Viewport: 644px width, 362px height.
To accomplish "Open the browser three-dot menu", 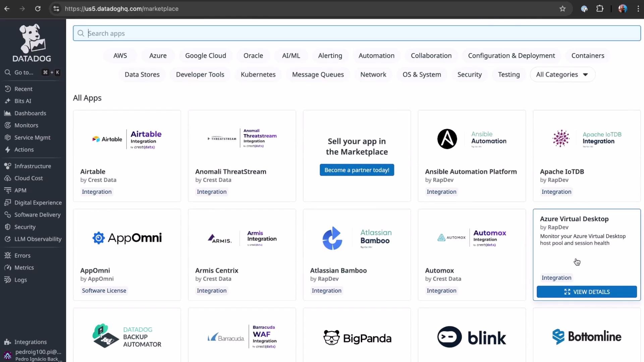I will [638, 9].
